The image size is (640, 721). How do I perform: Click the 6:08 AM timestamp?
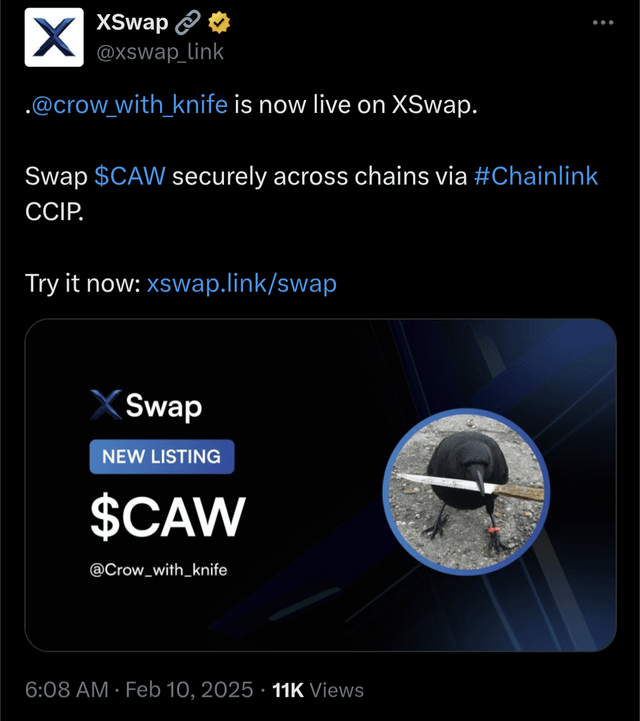67,690
